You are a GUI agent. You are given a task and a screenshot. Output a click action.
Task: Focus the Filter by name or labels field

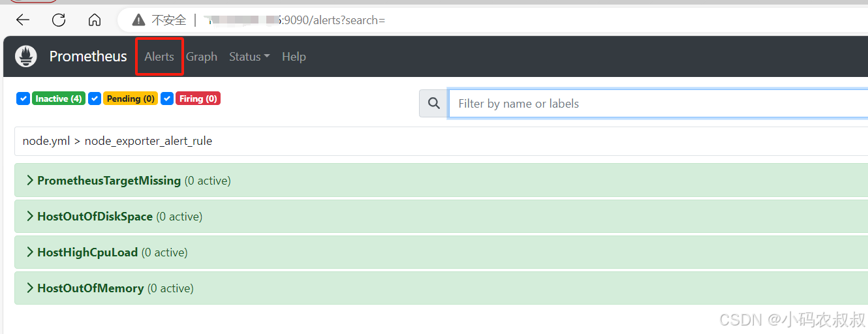click(659, 104)
